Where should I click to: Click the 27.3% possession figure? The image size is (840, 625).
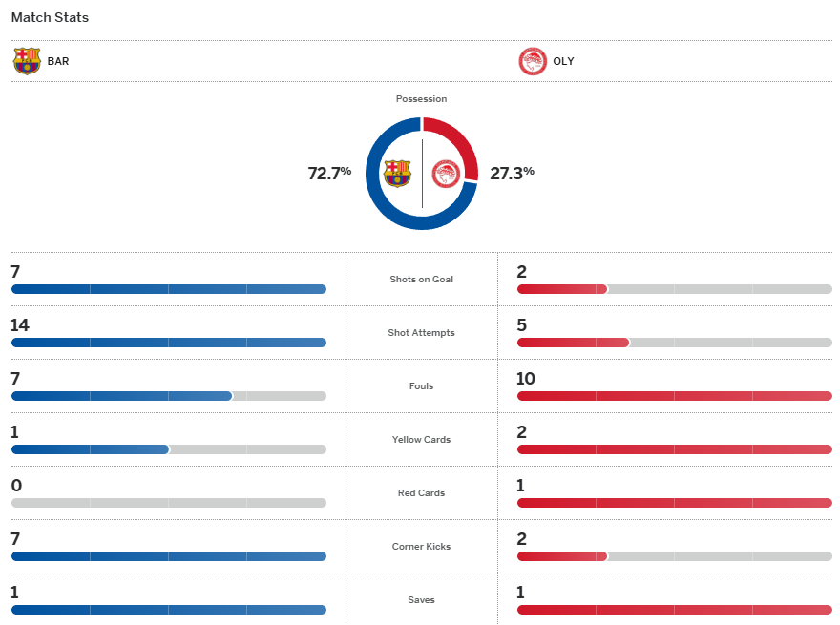pyautogui.click(x=512, y=173)
